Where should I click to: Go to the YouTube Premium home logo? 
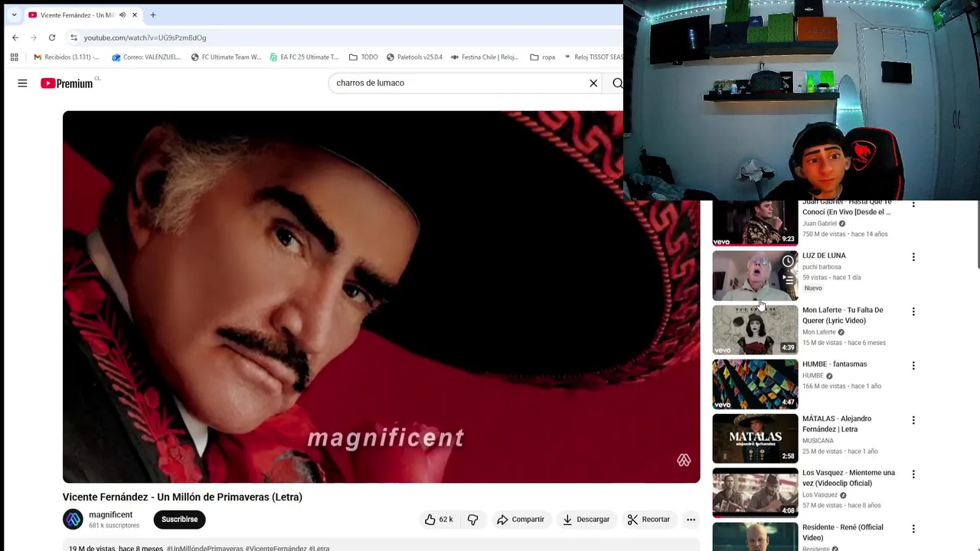(x=67, y=83)
